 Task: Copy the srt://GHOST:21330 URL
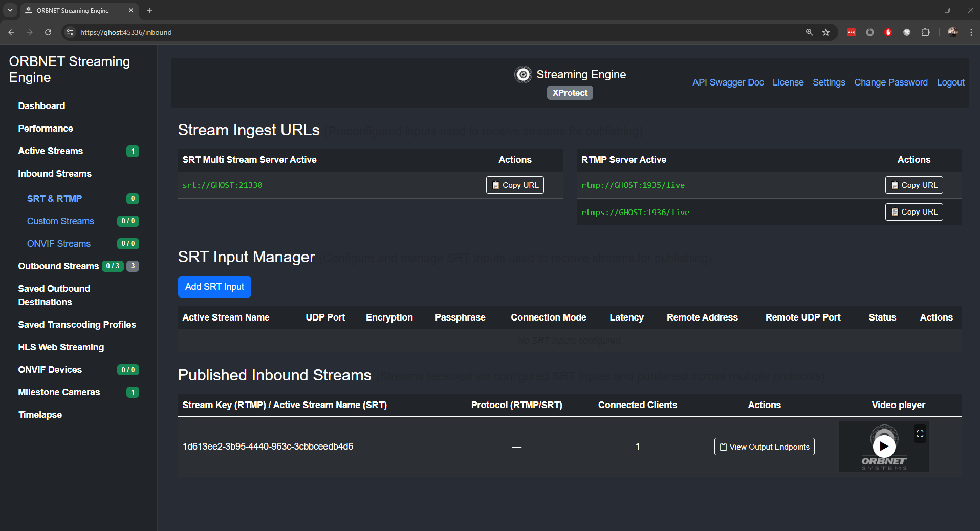(x=515, y=185)
